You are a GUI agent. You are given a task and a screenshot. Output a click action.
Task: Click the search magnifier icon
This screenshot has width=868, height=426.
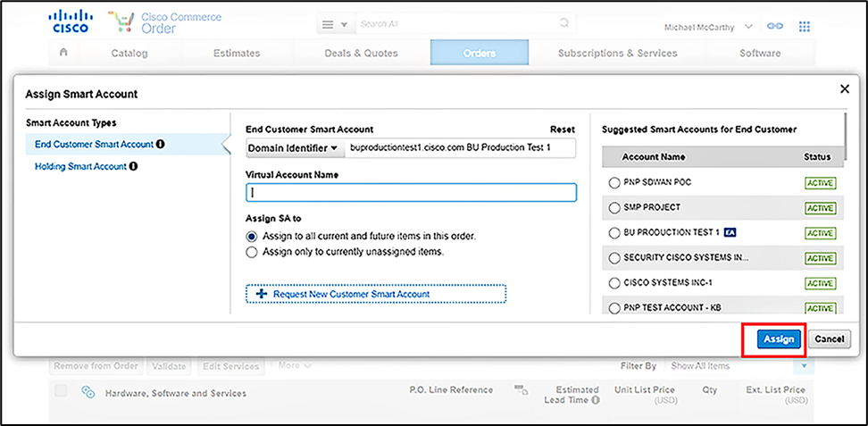(564, 24)
